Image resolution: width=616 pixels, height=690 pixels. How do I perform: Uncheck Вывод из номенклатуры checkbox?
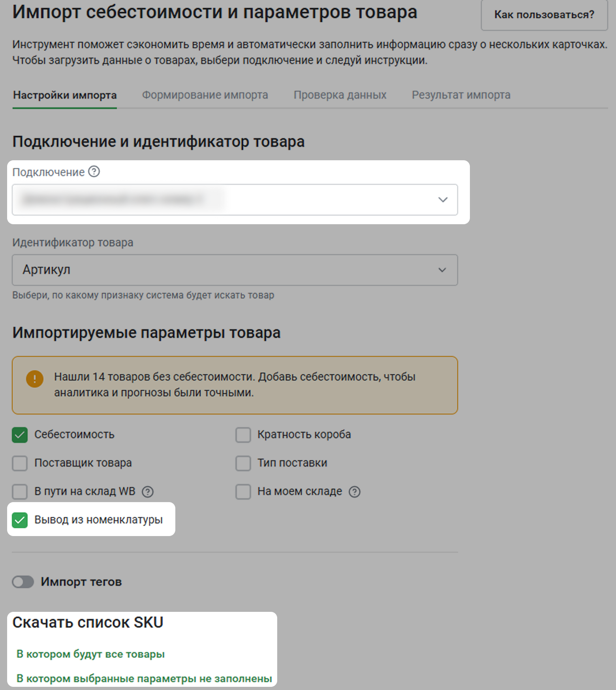20,520
